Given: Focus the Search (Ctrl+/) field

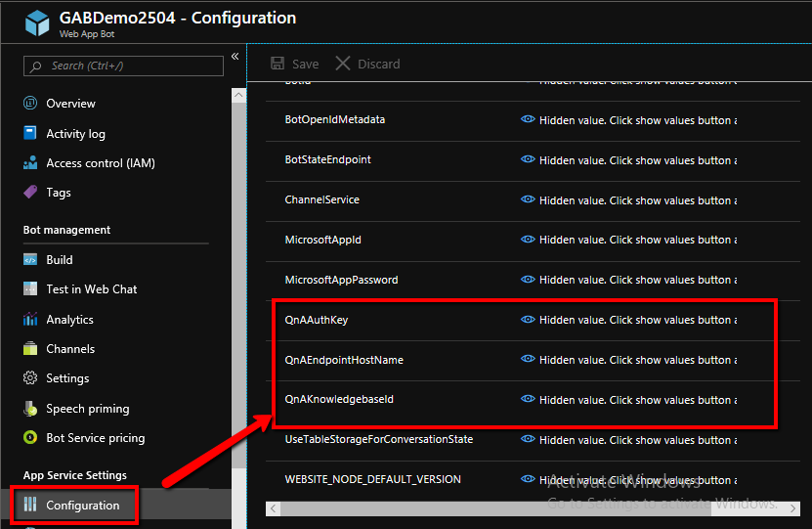Looking at the screenshot, I should 123,66.
